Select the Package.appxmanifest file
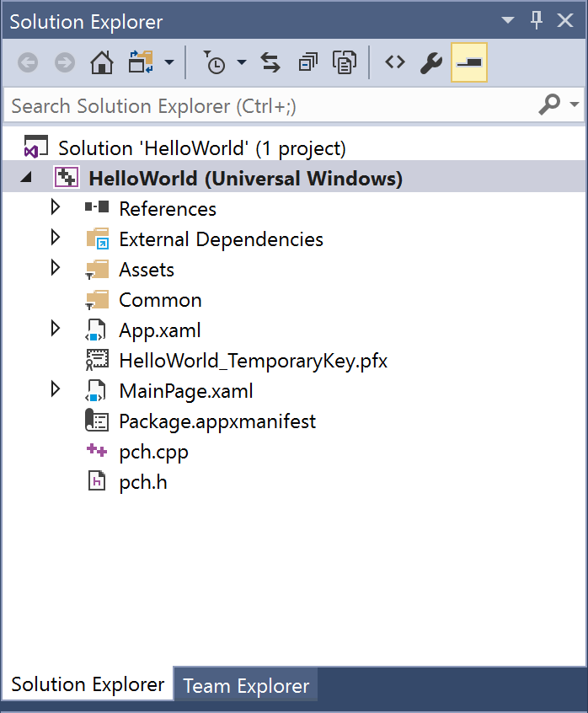 (x=216, y=421)
